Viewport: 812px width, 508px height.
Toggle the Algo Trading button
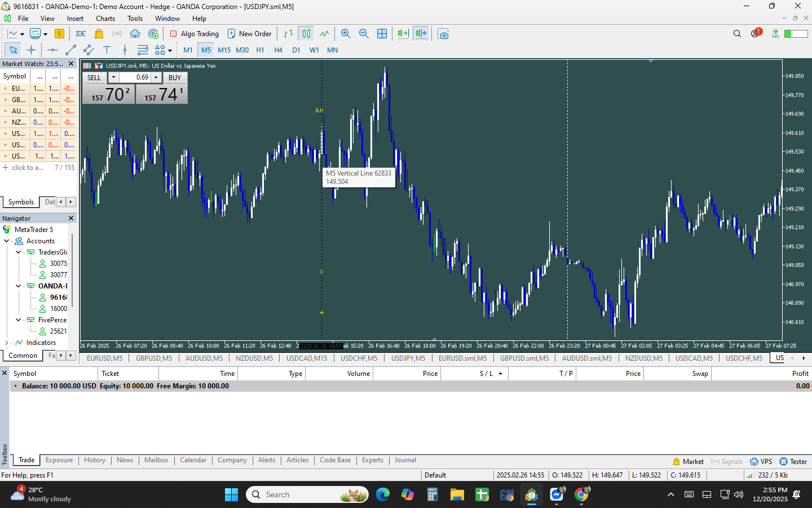(x=194, y=34)
